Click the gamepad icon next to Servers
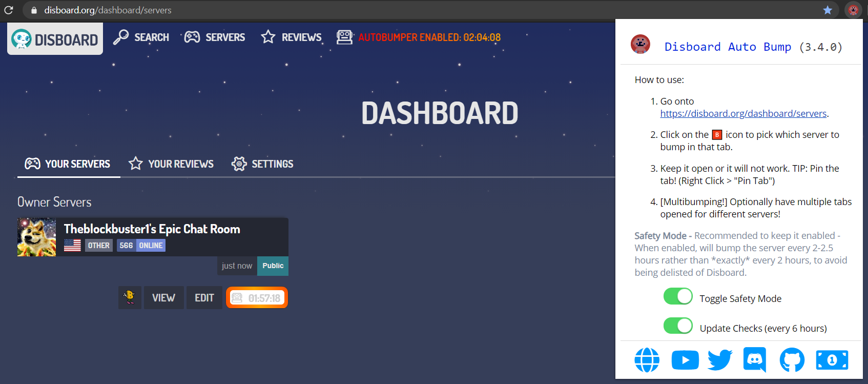This screenshot has width=868, height=384. coord(192,37)
